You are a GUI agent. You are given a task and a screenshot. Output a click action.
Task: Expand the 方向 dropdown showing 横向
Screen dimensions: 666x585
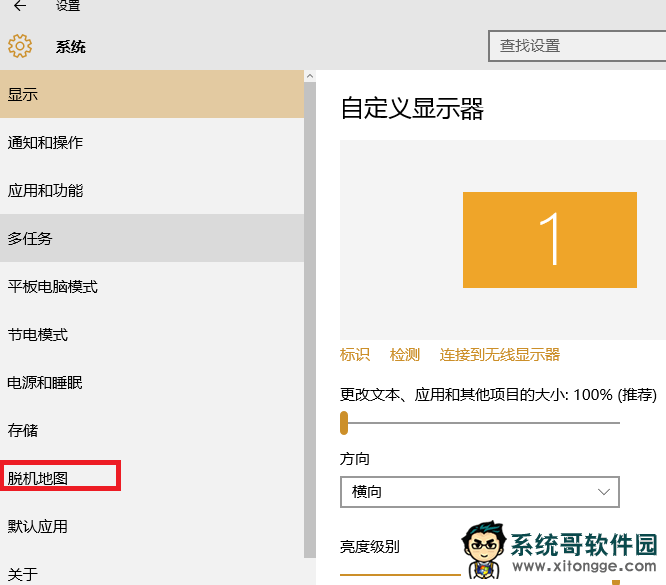479,492
